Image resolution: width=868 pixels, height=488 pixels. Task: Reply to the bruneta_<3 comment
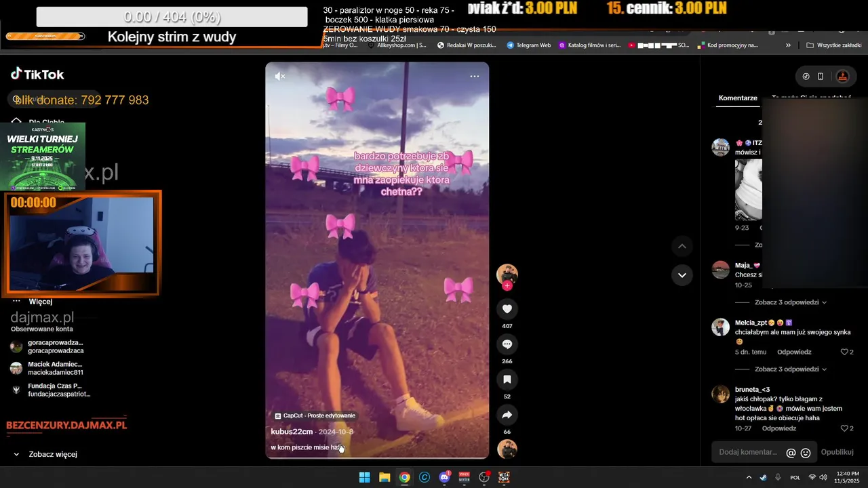(x=779, y=428)
